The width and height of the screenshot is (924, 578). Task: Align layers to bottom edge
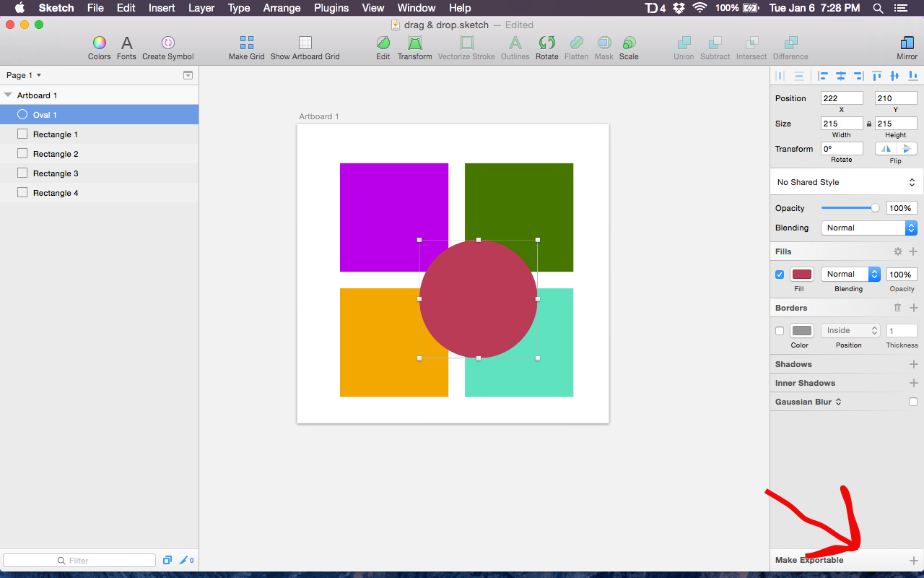[x=912, y=75]
